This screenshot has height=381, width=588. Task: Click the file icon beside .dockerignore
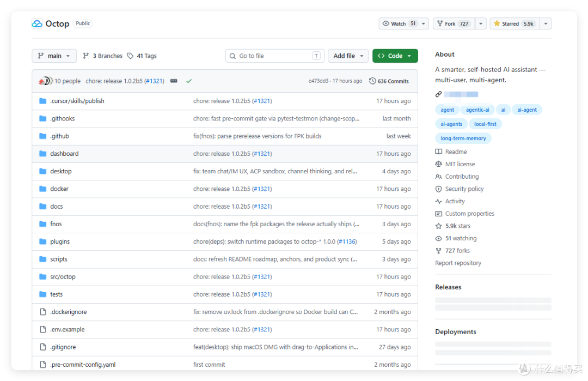click(43, 312)
